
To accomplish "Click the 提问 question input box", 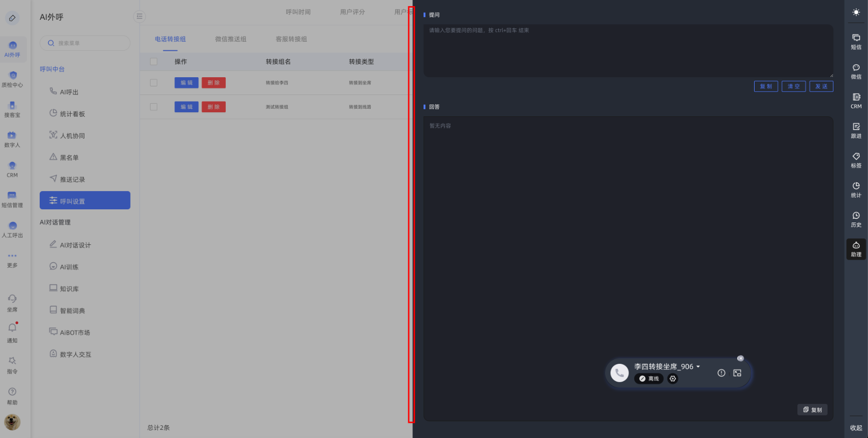I will click(x=628, y=51).
